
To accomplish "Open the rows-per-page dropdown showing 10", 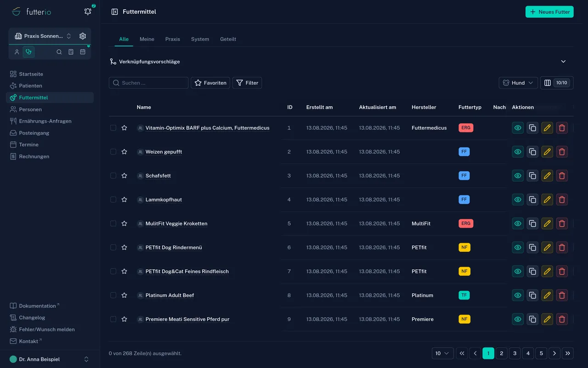I will coord(442,353).
